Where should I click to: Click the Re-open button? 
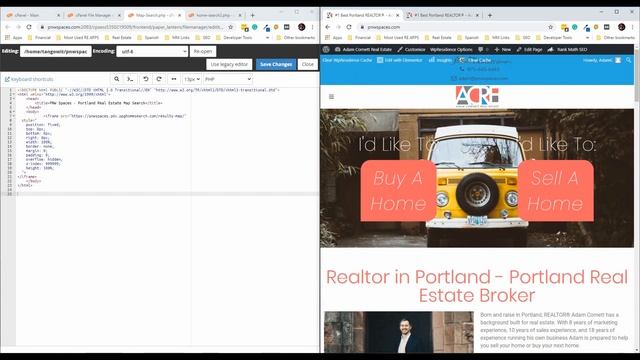[x=203, y=51]
